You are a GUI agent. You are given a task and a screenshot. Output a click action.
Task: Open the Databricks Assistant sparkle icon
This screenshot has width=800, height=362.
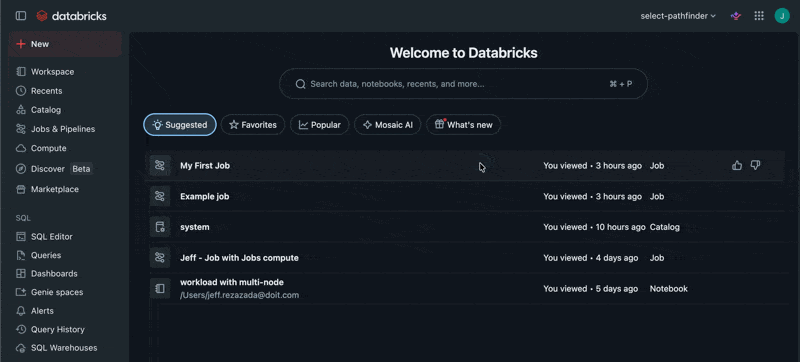pyautogui.click(x=735, y=16)
